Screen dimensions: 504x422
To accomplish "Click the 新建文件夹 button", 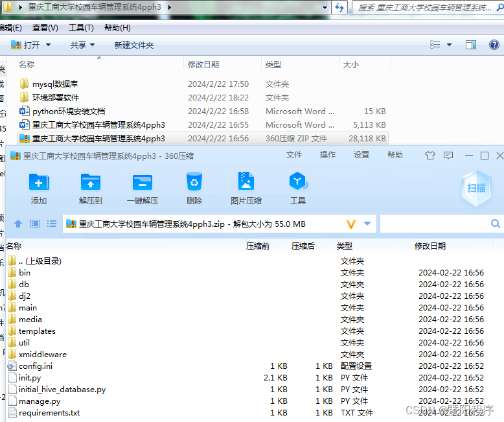I will pyautogui.click(x=134, y=45).
